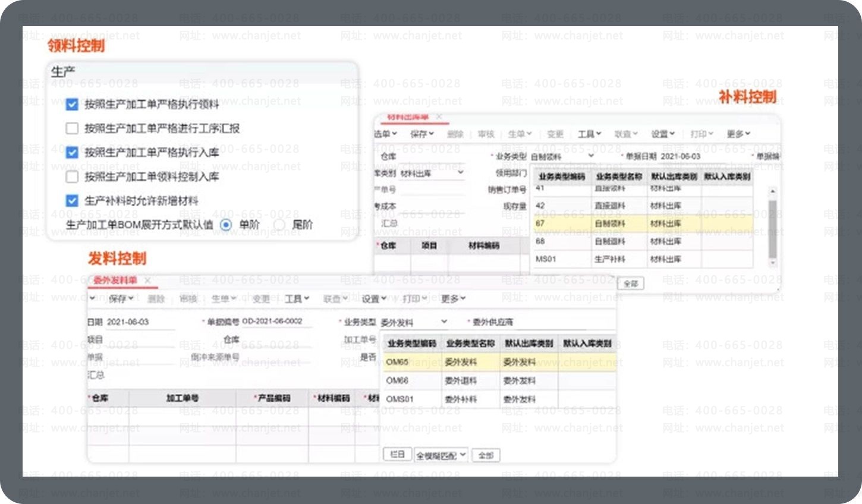862x504 pixels.
Task: Open 设置 dropdown in 材料出库单 toolbar
Action: pos(663,134)
